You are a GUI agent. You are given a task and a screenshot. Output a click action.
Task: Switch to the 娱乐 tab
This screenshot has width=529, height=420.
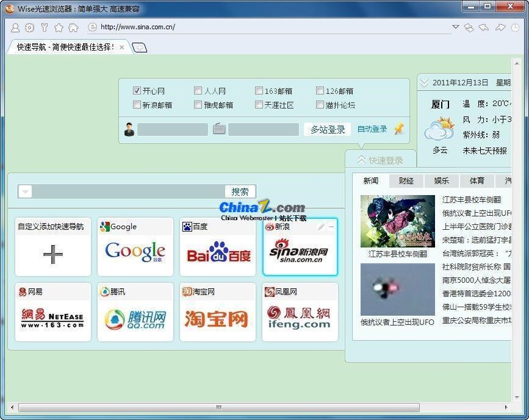[442, 181]
